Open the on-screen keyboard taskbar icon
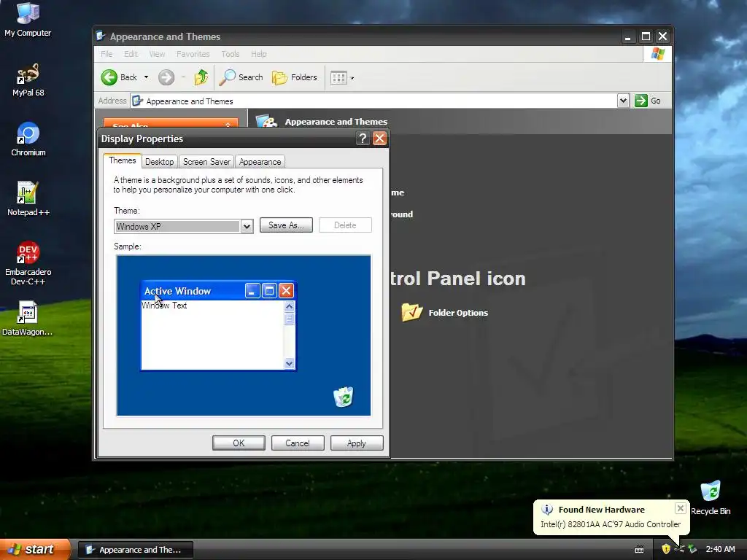Viewport: 747px width, 560px height. tap(639, 550)
